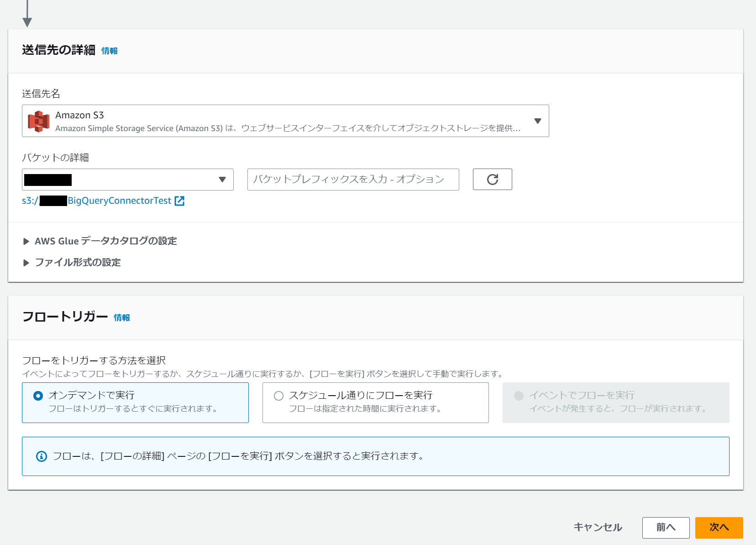The width and height of the screenshot is (756, 545).
Task: Click the フローはトリガーするとすぐに実行されます description
Action: pyautogui.click(x=133, y=409)
